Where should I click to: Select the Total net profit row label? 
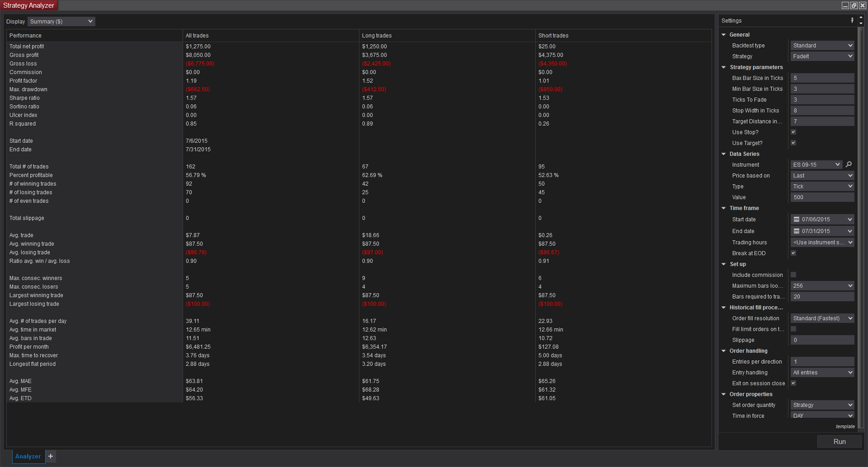27,47
